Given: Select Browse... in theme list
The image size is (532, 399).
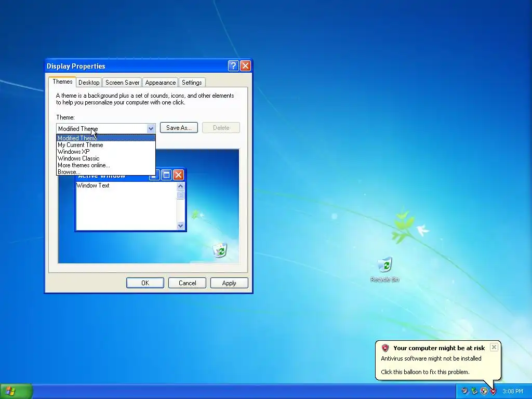Looking at the screenshot, I should click(106, 171).
